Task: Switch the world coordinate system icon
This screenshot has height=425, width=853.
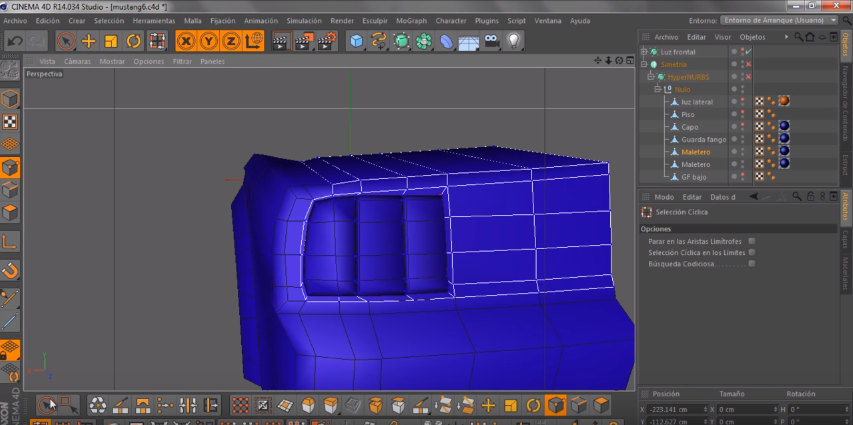Action: coord(254,41)
